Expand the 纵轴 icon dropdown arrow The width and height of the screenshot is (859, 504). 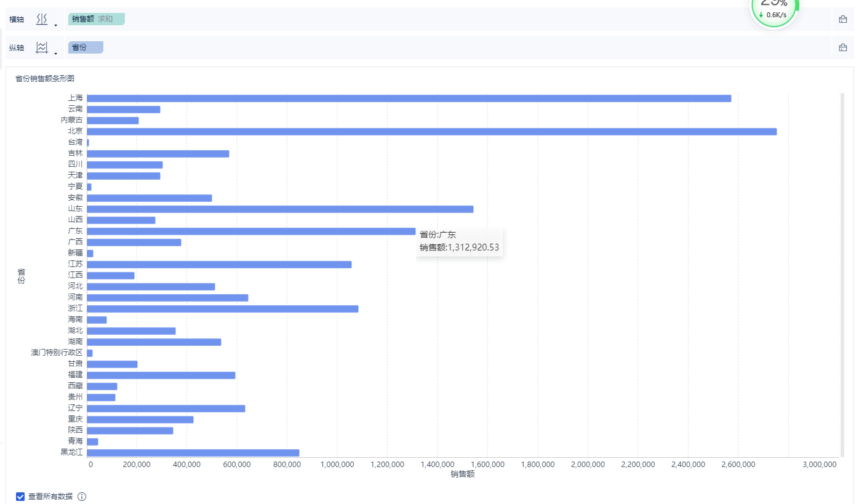[x=56, y=54]
